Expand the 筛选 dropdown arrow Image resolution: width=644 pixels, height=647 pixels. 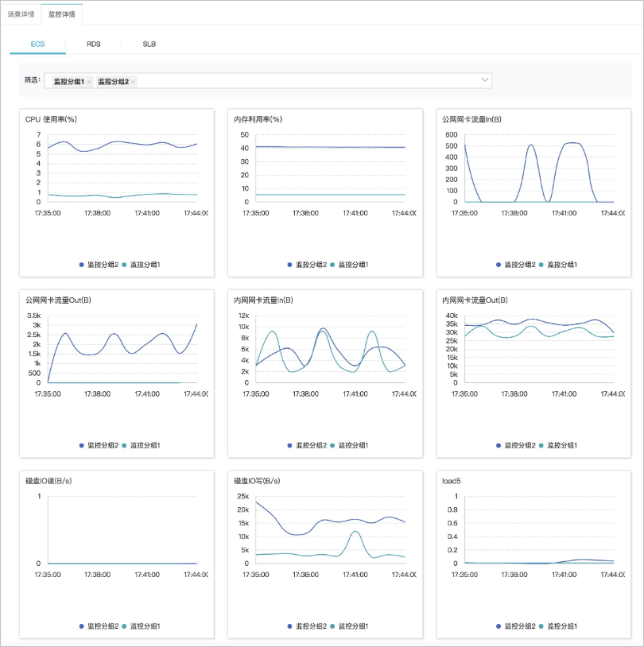[x=485, y=79]
